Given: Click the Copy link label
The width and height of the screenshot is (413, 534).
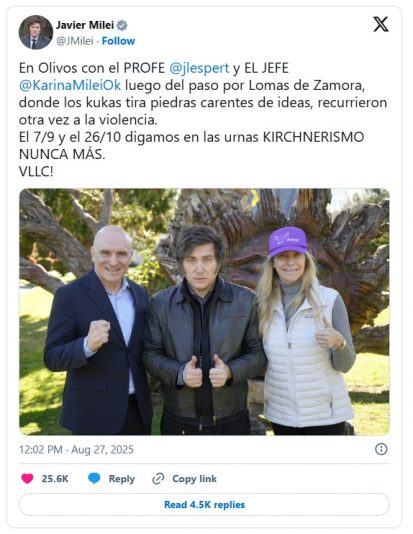Looking at the screenshot, I should point(194,479).
